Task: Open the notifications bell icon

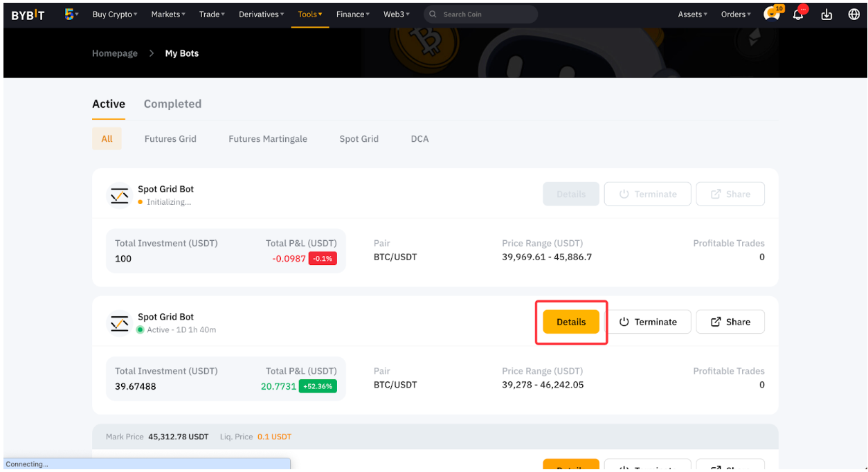Action: (x=799, y=15)
